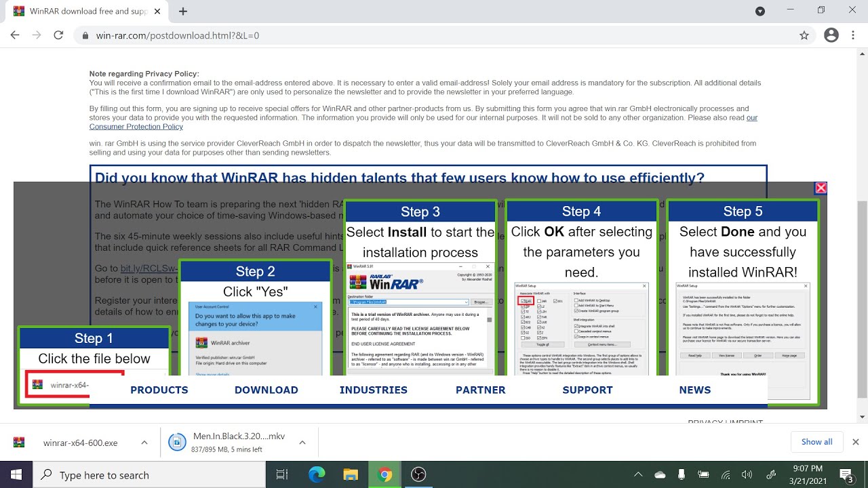Close the red X on the steps overlay
The width and height of the screenshot is (868, 488).
[821, 188]
